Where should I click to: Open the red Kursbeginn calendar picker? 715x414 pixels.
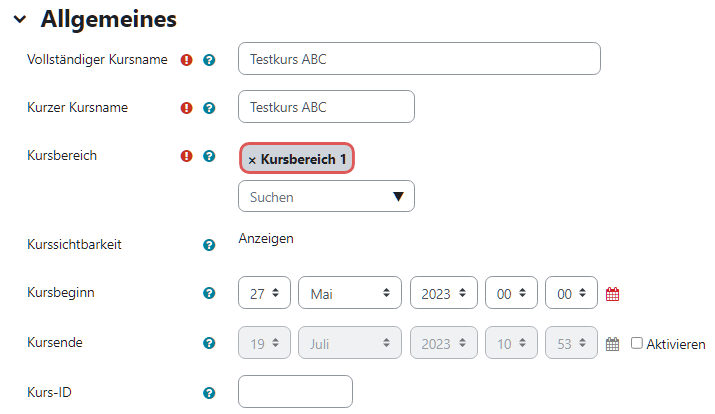(612, 294)
